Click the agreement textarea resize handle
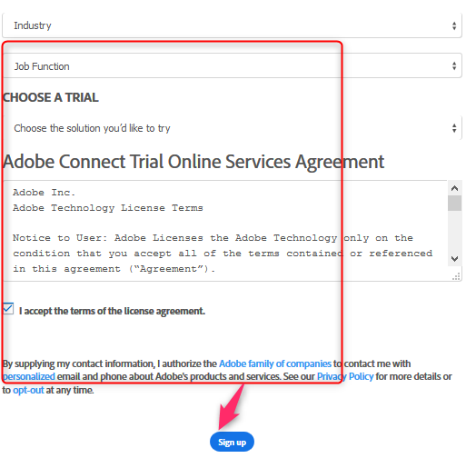This screenshot has height=458, width=476. pos(456,276)
